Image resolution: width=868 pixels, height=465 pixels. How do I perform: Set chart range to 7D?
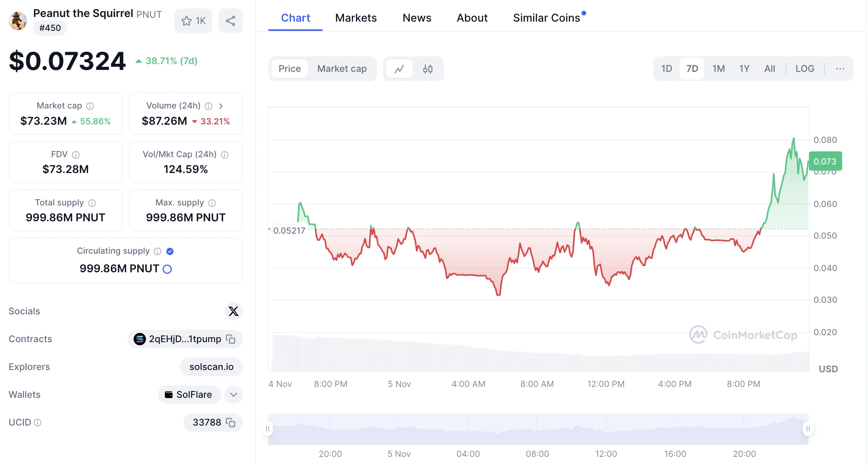(x=692, y=69)
